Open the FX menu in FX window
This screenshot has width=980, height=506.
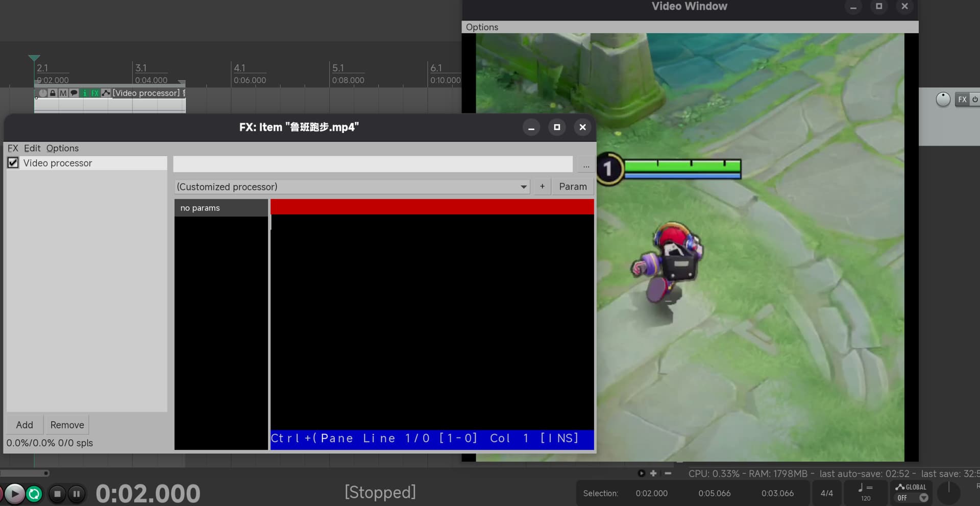pyautogui.click(x=13, y=148)
